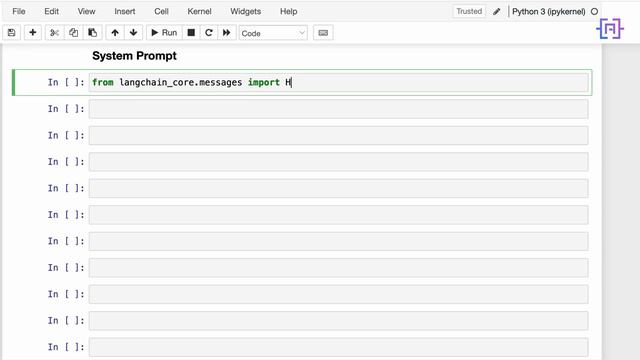Open the Cell menu
640x360 pixels.
[161, 11]
